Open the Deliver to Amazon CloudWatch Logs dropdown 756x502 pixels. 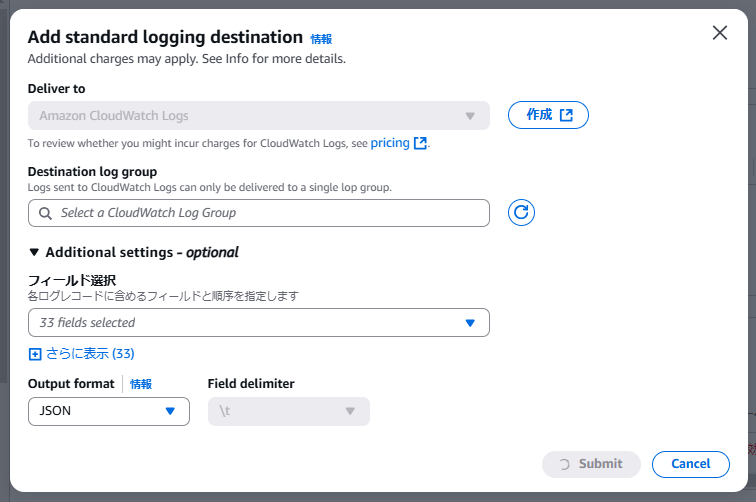pos(258,115)
